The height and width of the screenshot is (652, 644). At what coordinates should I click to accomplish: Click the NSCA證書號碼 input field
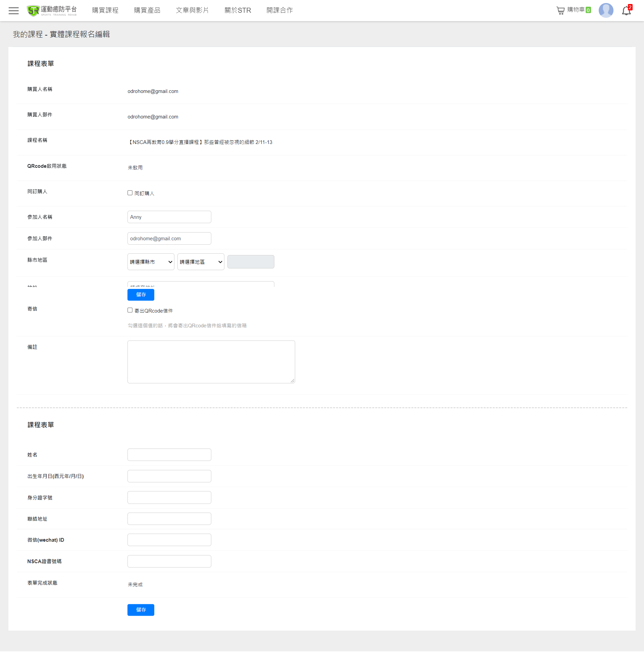[x=169, y=561]
